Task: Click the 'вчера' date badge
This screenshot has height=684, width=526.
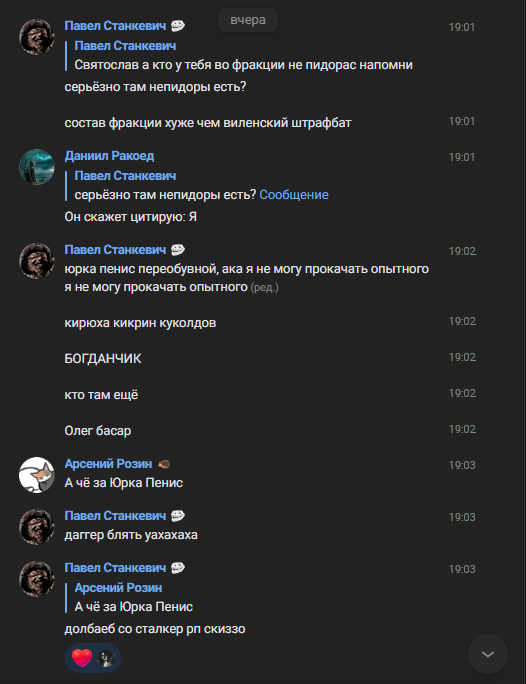Action: point(248,20)
